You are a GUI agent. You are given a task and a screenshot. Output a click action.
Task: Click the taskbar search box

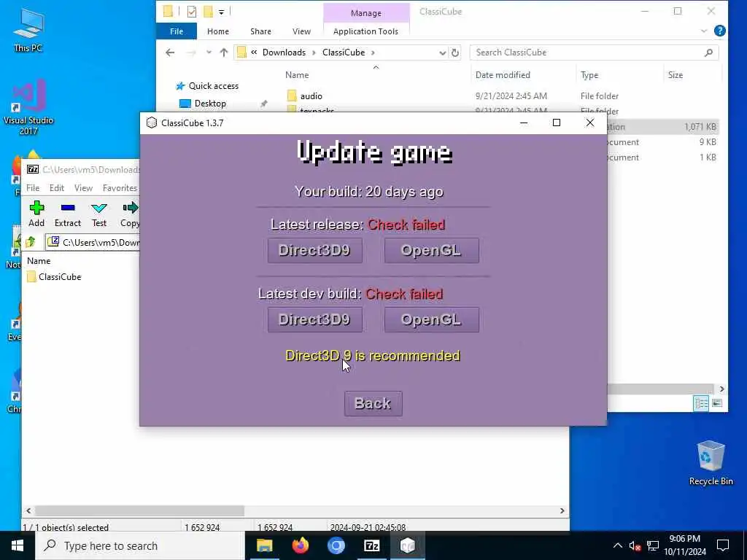[x=140, y=545]
